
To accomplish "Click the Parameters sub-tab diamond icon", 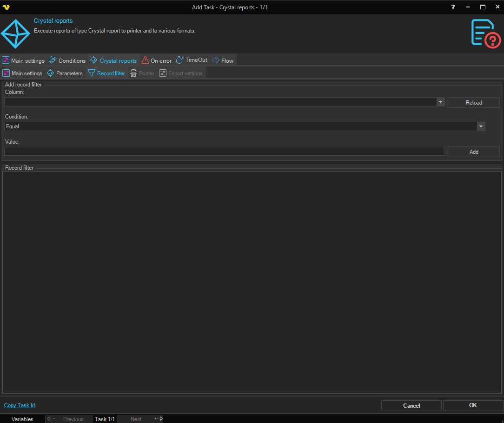I will click(51, 73).
